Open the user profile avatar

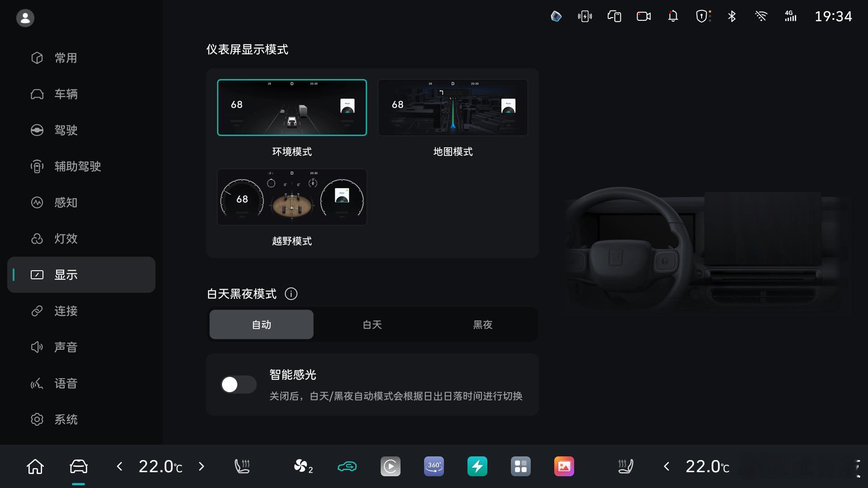coord(25,18)
